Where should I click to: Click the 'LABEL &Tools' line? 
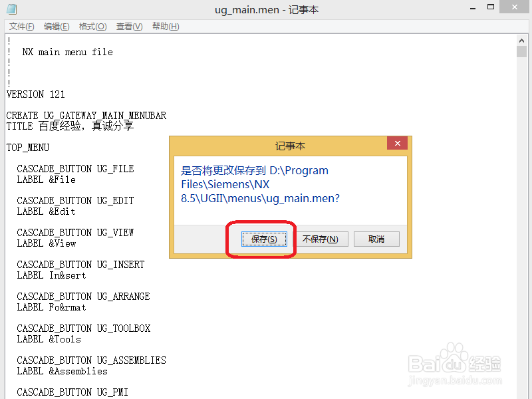coord(49,339)
